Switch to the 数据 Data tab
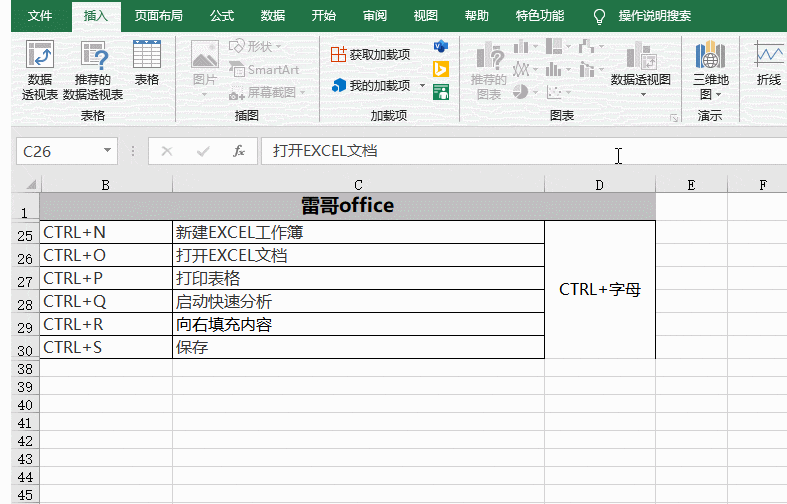This screenshot has width=787, height=504. [x=273, y=16]
